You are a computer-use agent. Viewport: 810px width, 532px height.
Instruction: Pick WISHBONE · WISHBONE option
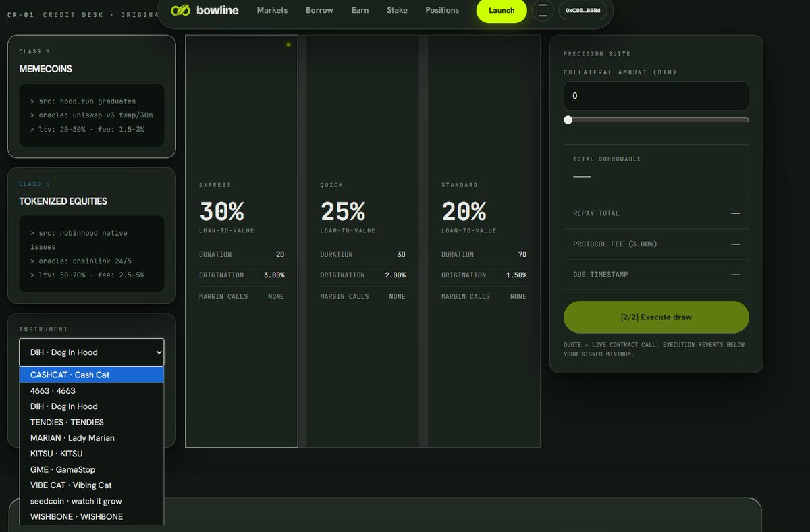pos(91,516)
